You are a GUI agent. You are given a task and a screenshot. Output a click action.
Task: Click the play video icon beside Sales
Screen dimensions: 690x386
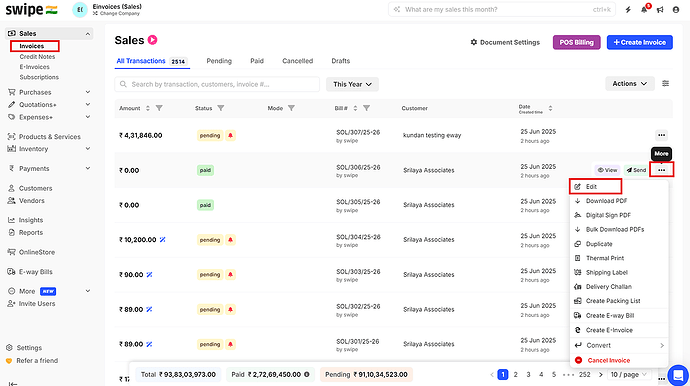(x=152, y=40)
